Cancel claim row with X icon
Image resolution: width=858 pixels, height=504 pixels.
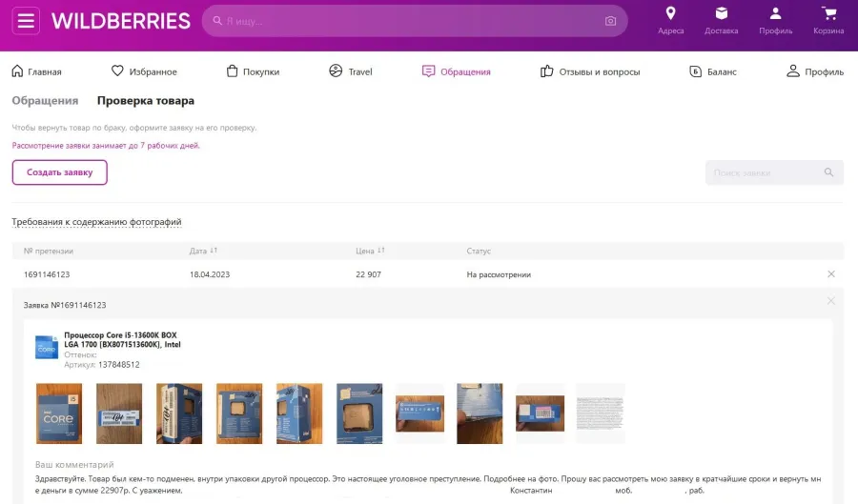[x=831, y=273]
